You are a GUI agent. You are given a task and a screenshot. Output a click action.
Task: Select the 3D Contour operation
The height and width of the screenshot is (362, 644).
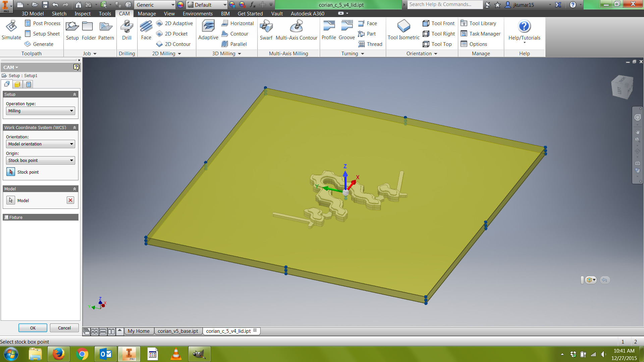pos(235,34)
